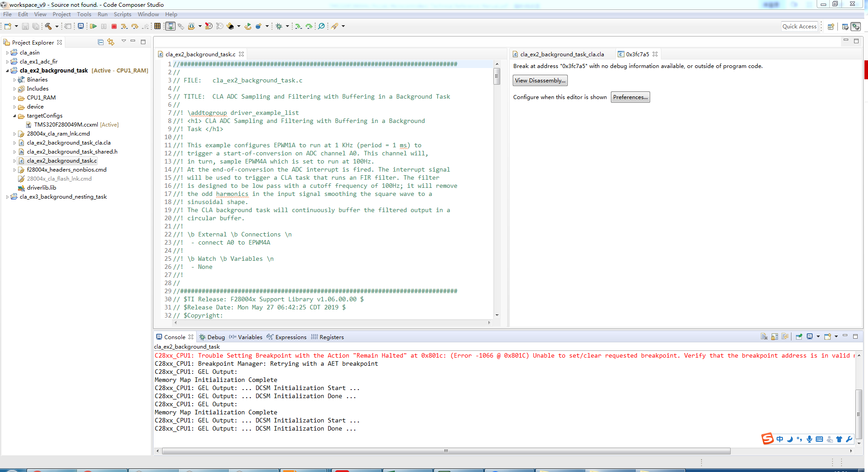
Task: Click Clear Console icon
Action: pyautogui.click(x=764, y=337)
